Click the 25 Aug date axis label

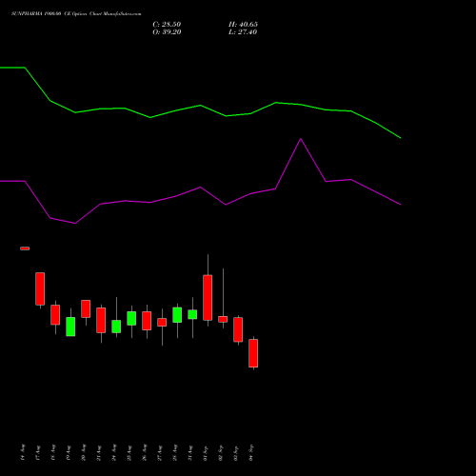click(129, 452)
